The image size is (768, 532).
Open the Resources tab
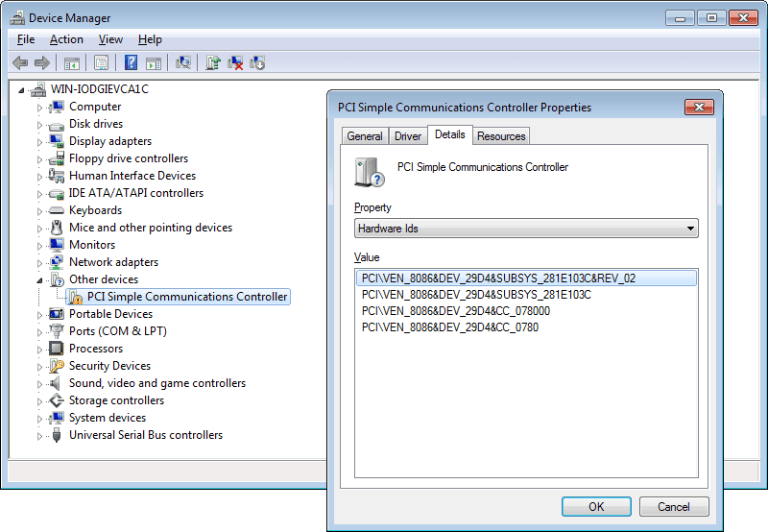pos(501,136)
